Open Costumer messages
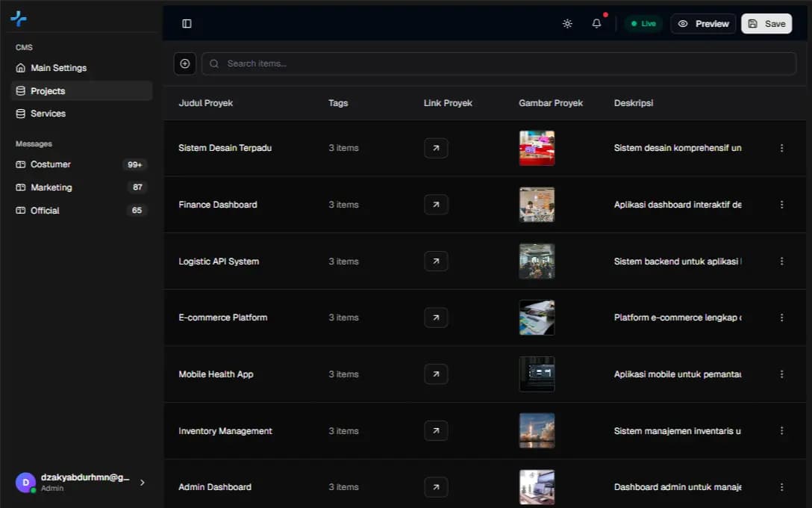This screenshot has height=508, width=812. point(81,164)
